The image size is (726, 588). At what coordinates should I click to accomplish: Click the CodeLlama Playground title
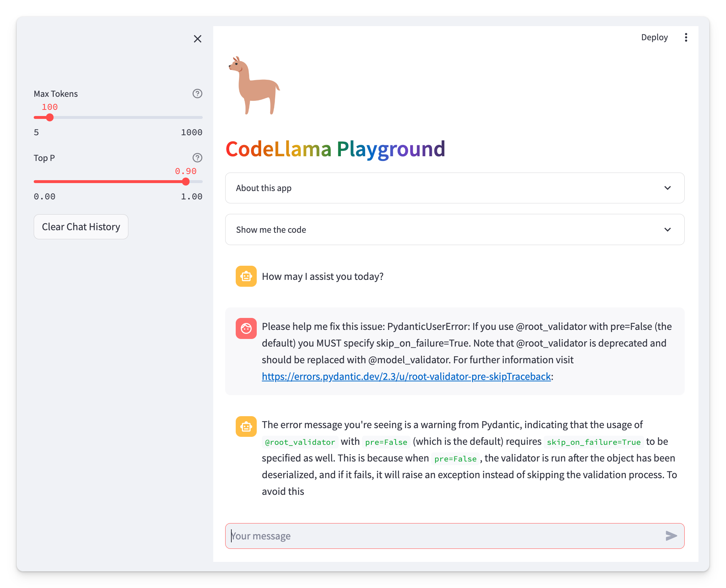pos(335,149)
